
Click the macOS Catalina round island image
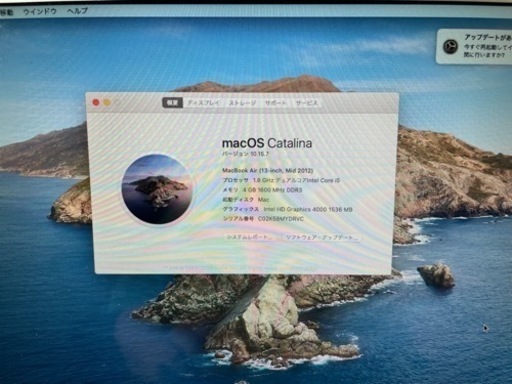tap(157, 189)
